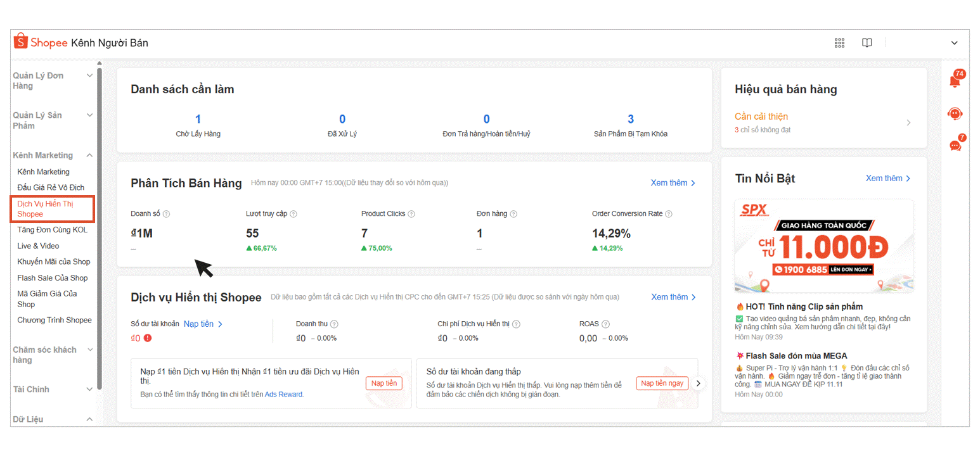Screen dimensions: 980x456
Task: Open the customer support headset icon
Action: click(955, 114)
